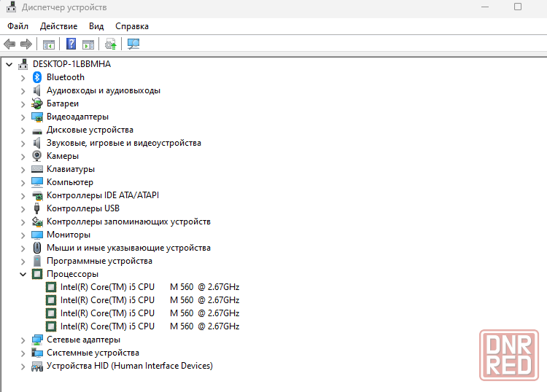Image resolution: width=547 pixels, height=392 pixels.
Task: Toggle the action pane toolbar icon
Action: click(88, 44)
